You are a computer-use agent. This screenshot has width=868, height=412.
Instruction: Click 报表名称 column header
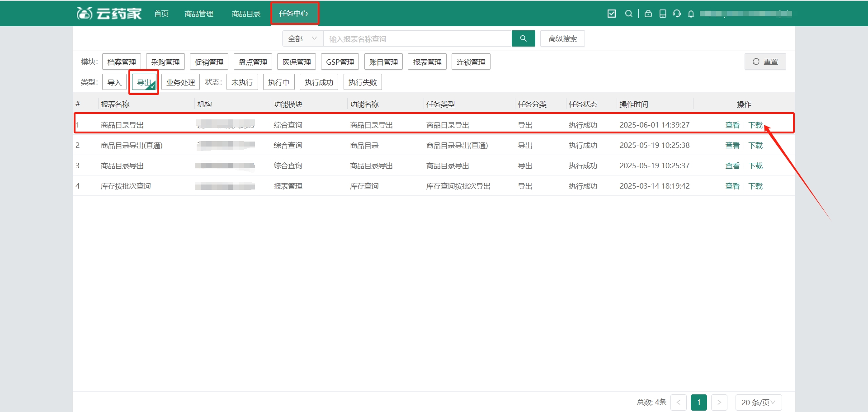coord(115,104)
